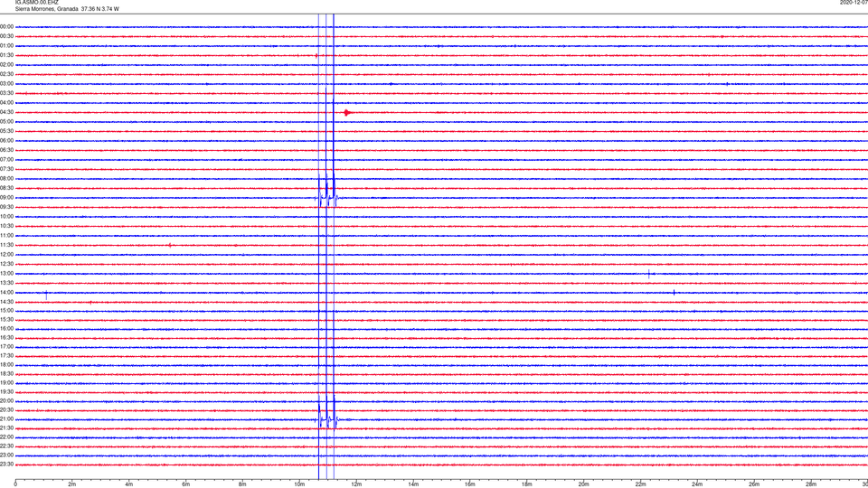Select the 00:30 trace time label
The width and height of the screenshot is (868, 488).
tap(6, 36)
